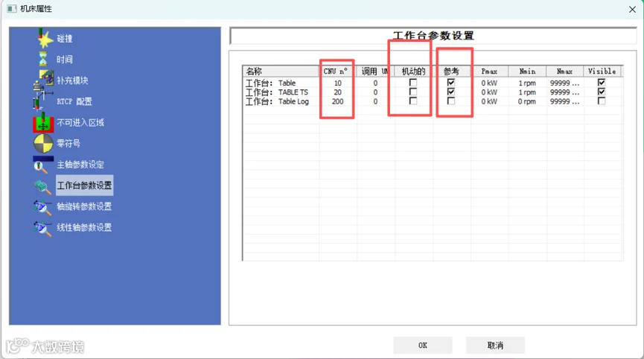Click Nmax 99999 value in Table row
This screenshot has width=644, height=359.
coord(565,83)
